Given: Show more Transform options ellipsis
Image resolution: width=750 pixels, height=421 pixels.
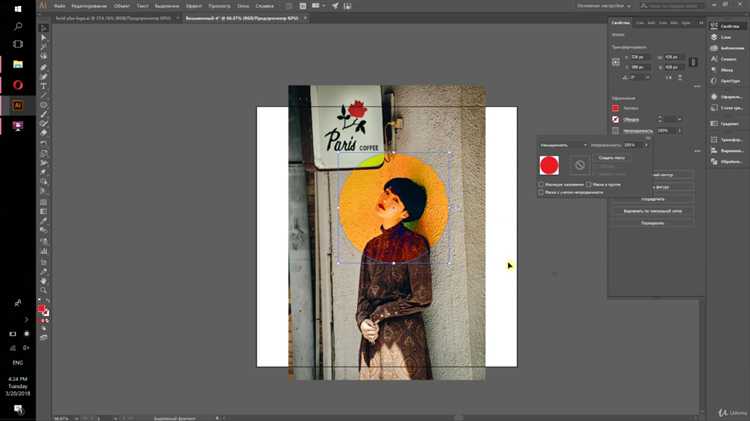Looking at the screenshot, I should tap(697, 87).
